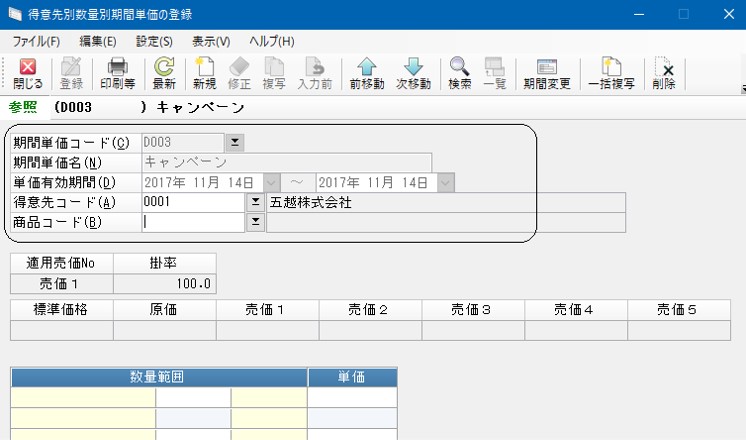Click the 一括複写 batch copy icon
The image size is (746, 440).
(611, 73)
